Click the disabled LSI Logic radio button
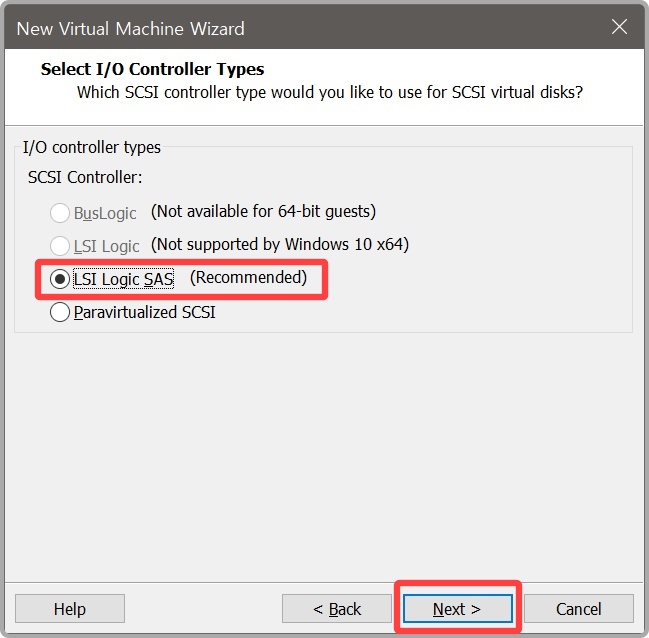The image size is (649, 638). pos(60,246)
